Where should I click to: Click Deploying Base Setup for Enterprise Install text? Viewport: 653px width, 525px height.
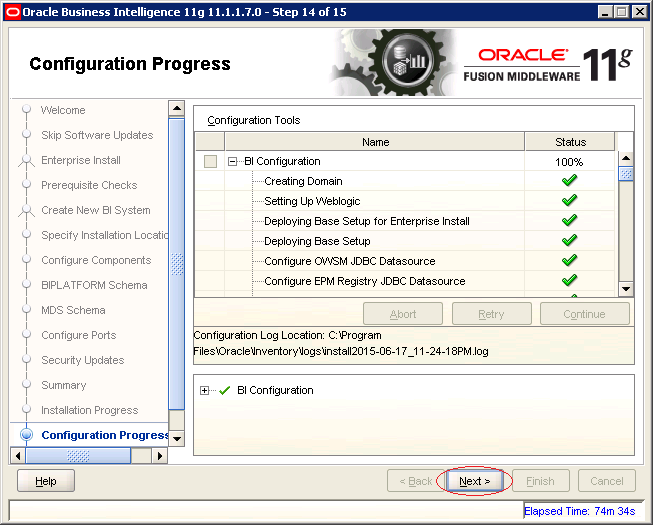pos(367,221)
